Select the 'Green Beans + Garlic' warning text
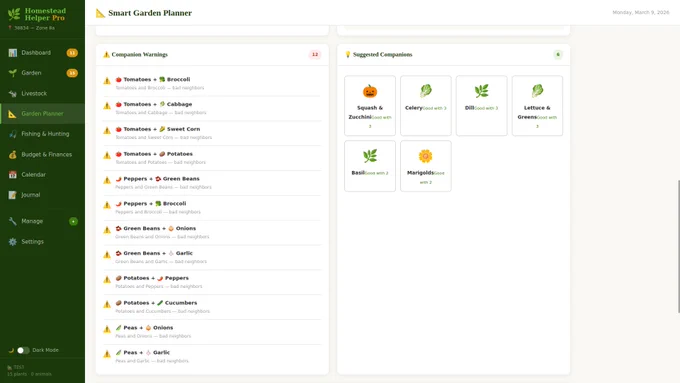680x383 pixels. point(154,253)
